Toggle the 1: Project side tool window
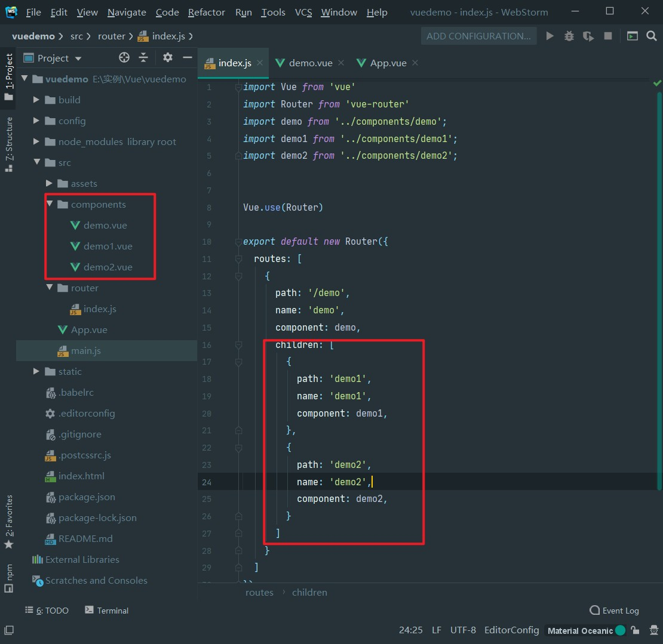 8,77
